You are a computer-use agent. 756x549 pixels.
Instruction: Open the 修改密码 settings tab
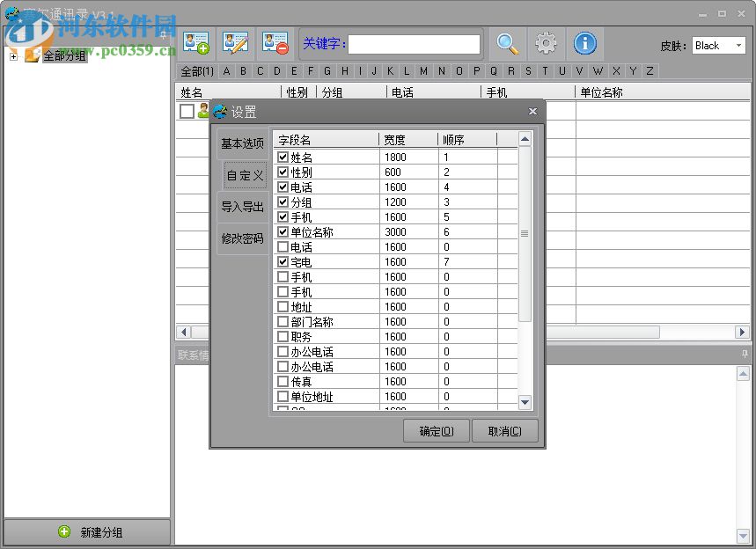coord(242,238)
